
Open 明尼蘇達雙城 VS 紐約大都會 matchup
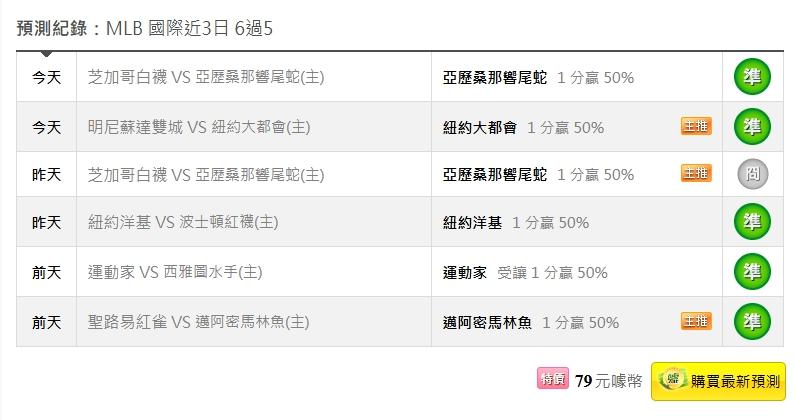pos(198,127)
